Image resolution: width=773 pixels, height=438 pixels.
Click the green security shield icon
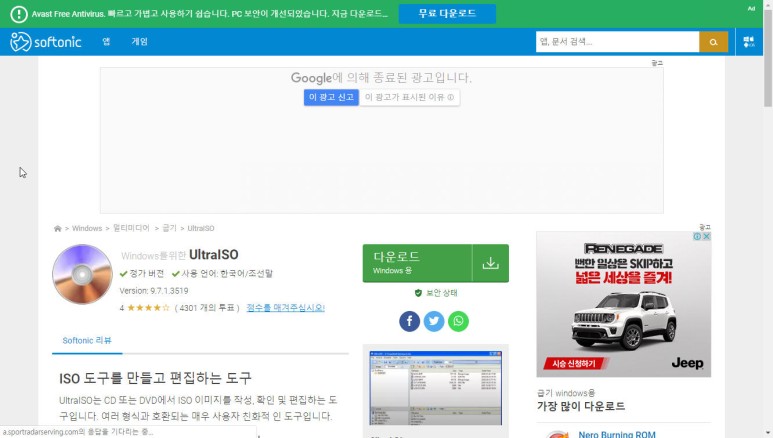(418, 293)
